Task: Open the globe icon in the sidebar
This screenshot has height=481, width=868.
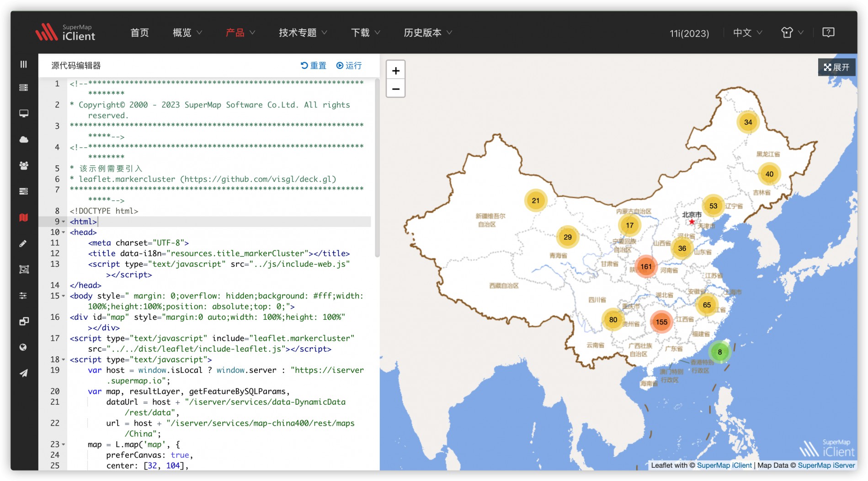Action: (x=24, y=347)
